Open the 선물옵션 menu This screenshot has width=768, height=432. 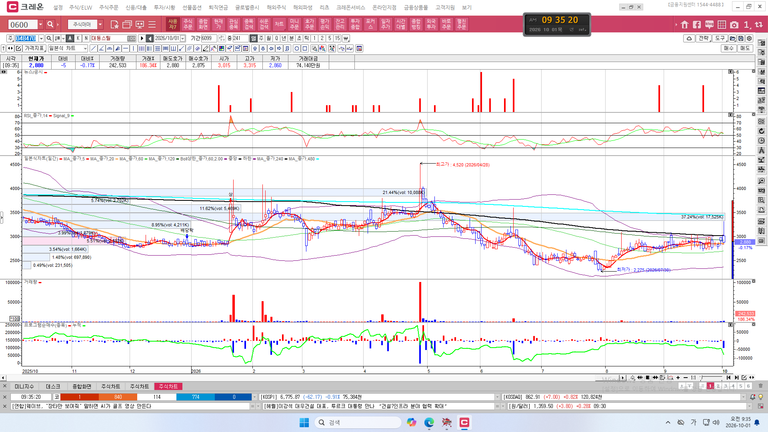click(192, 7)
